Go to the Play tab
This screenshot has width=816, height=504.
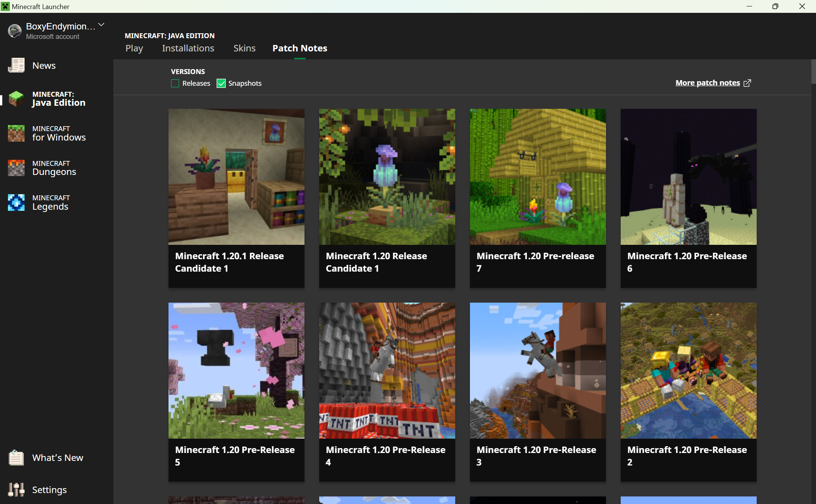(134, 48)
